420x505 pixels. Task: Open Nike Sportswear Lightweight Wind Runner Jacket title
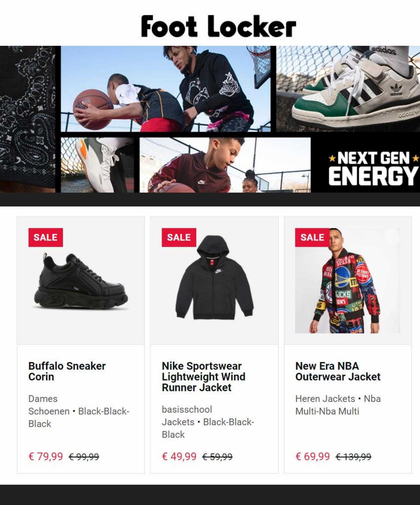pos(203,377)
